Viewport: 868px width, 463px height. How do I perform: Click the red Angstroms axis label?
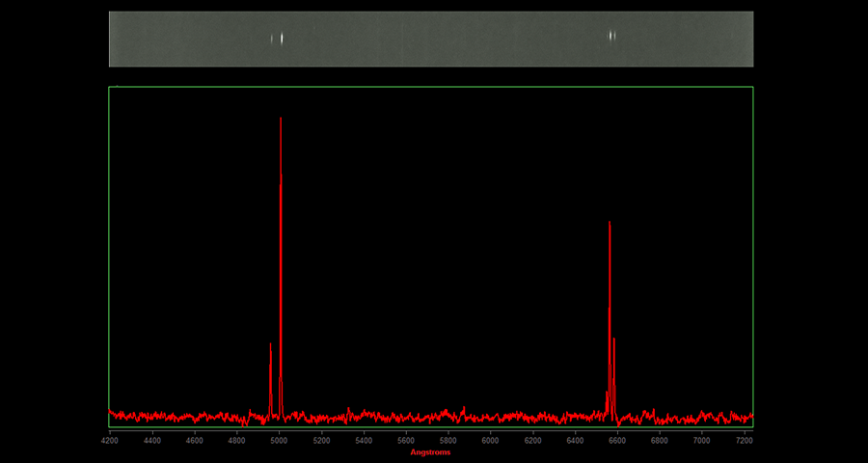tap(430, 452)
